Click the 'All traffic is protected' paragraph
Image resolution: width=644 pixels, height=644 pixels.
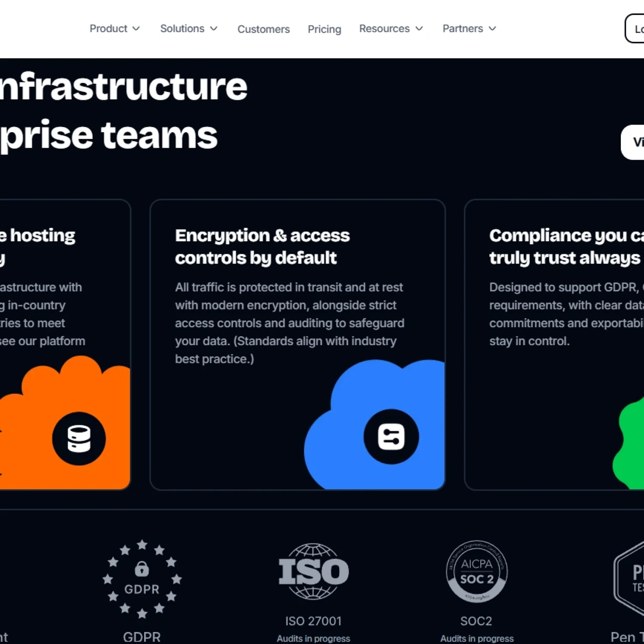pos(290,323)
